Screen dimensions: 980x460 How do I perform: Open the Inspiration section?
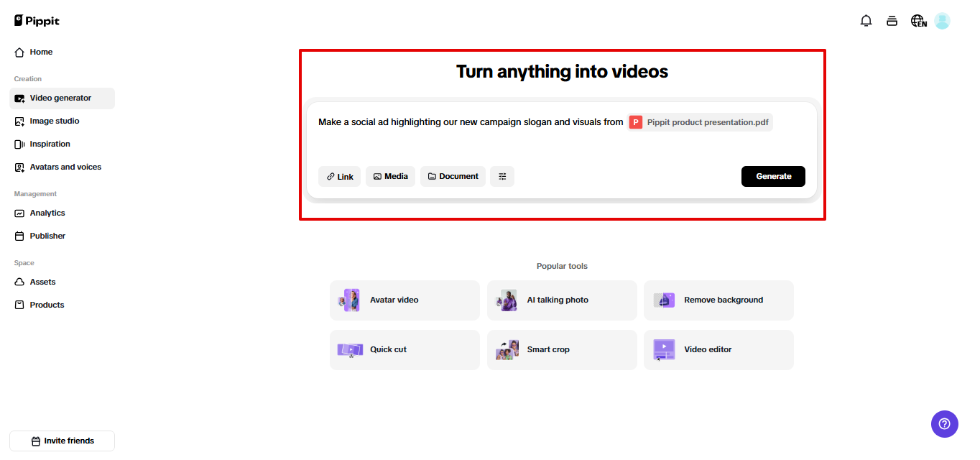tap(49, 144)
